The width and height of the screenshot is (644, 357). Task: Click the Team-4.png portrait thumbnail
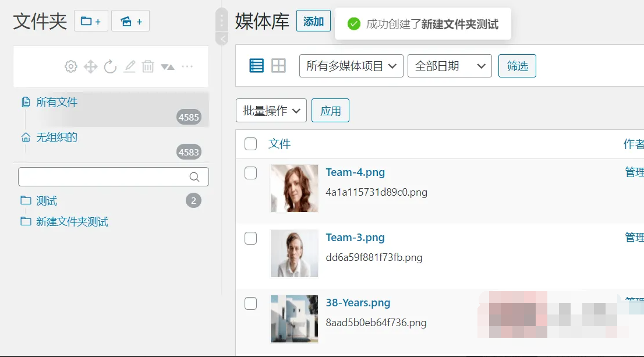[x=294, y=189]
